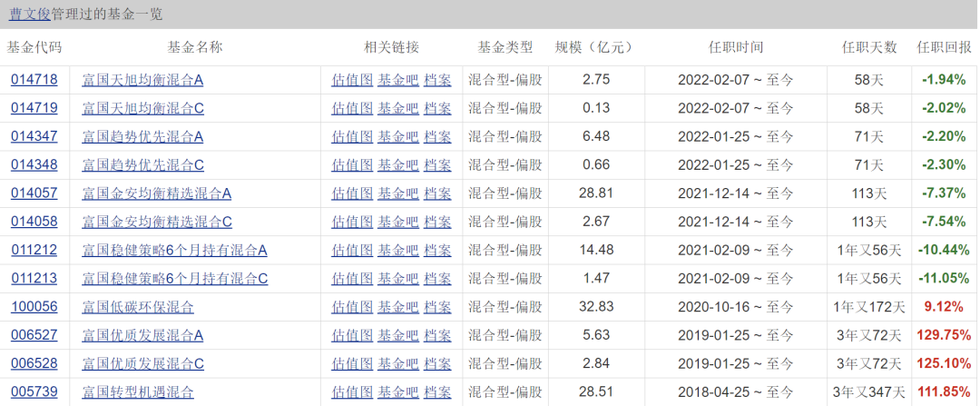Open 档案 for 富国转型机遇混合
This screenshot has height=406, width=980.
436,392
